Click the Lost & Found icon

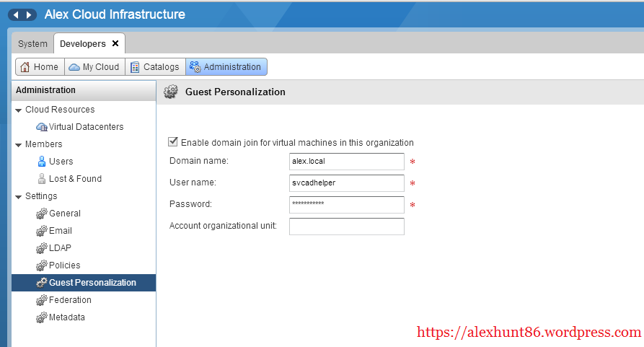click(x=42, y=179)
